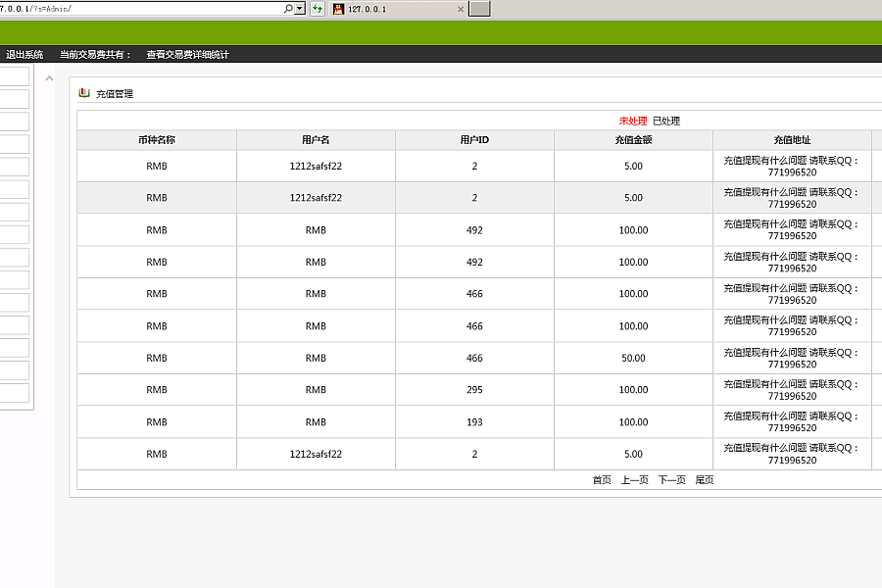The width and height of the screenshot is (882, 588).
Task: Click recharge address text in user 193 row
Action: pyautogui.click(x=792, y=422)
